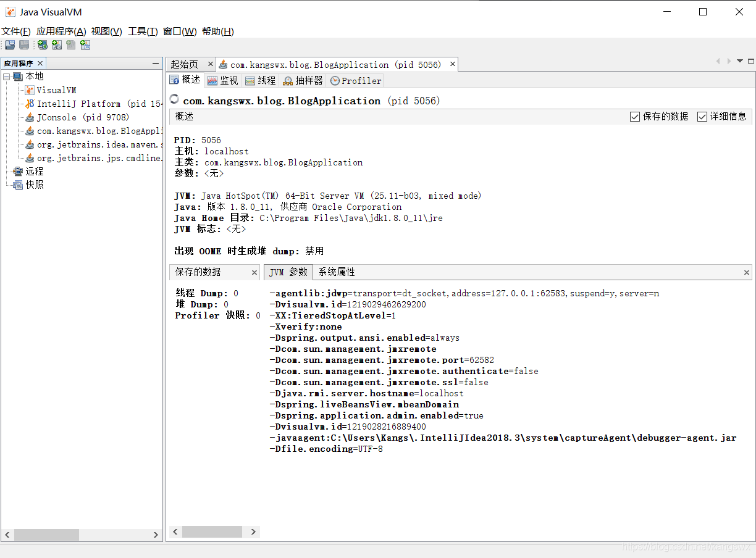Image resolution: width=756 pixels, height=558 pixels.
Task: Open the 帮助(H) menu
Action: pos(218,31)
